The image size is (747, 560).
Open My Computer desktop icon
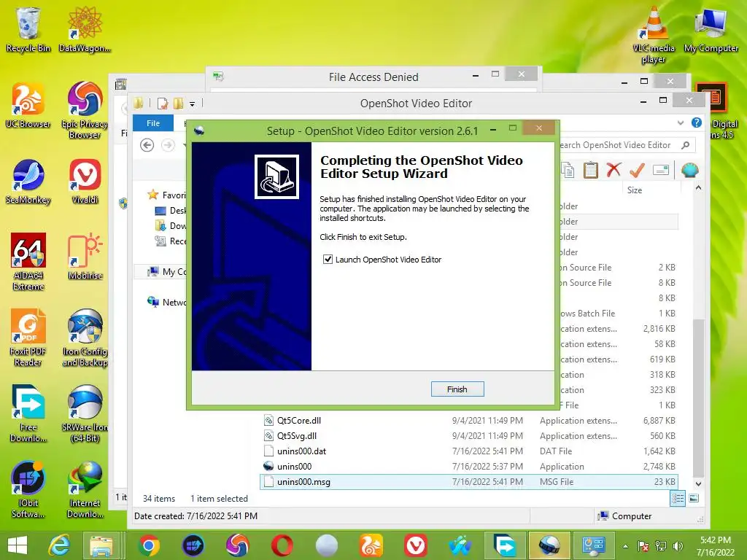(x=711, y=29)
